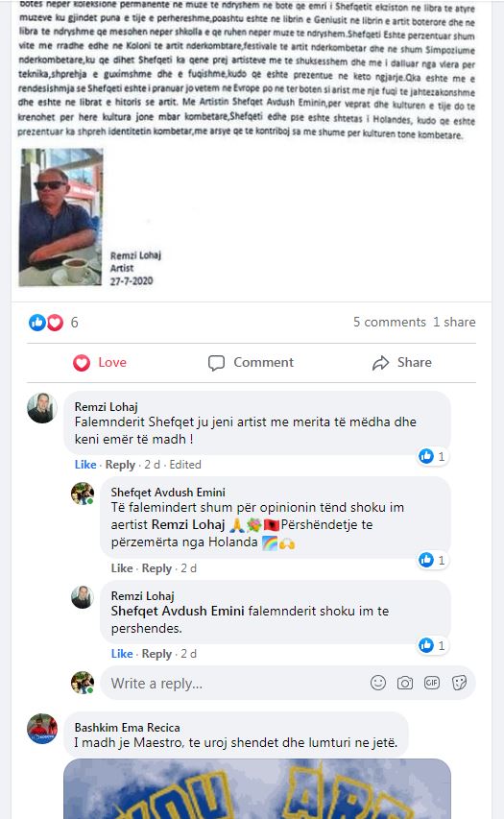Viewport: 504px width, 819px height.
Task: Open Bashkim Ema Recica's profile name link
Action: 127,727
